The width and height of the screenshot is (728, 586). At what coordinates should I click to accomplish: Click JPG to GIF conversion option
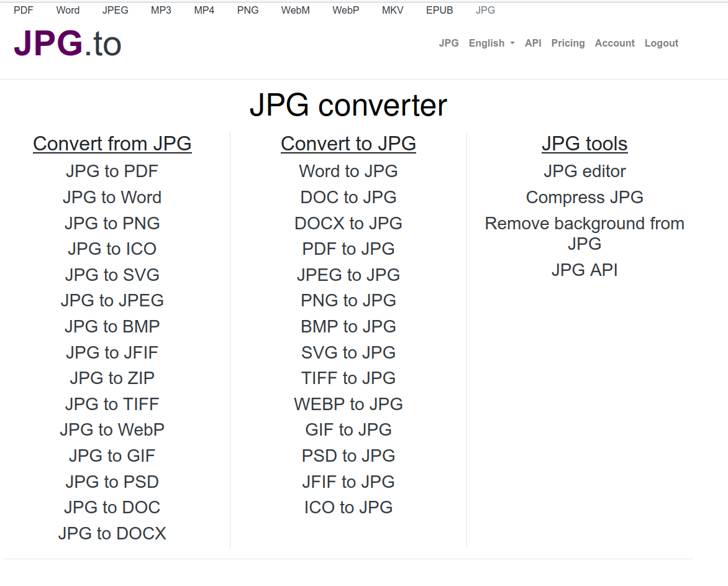112,456
